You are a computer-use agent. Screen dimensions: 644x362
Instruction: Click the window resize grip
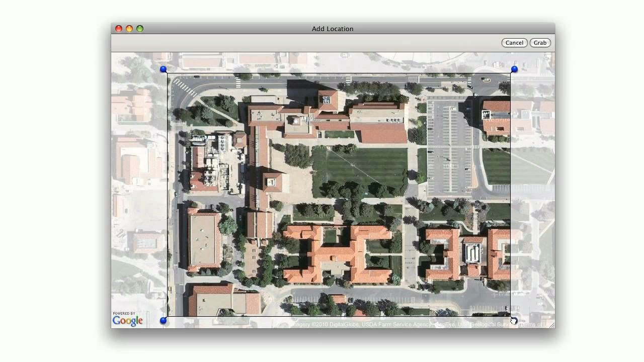[x=550, y=325]
